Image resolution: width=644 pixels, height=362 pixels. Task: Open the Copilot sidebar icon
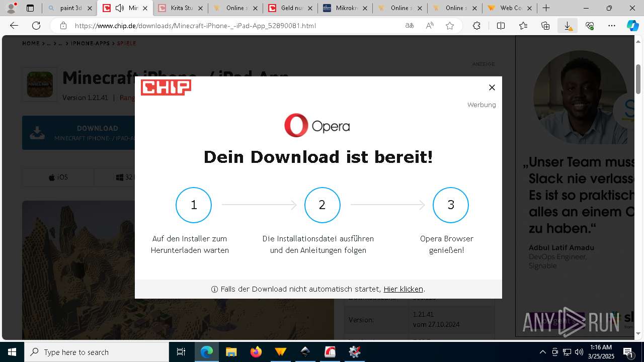coord(633,26)
